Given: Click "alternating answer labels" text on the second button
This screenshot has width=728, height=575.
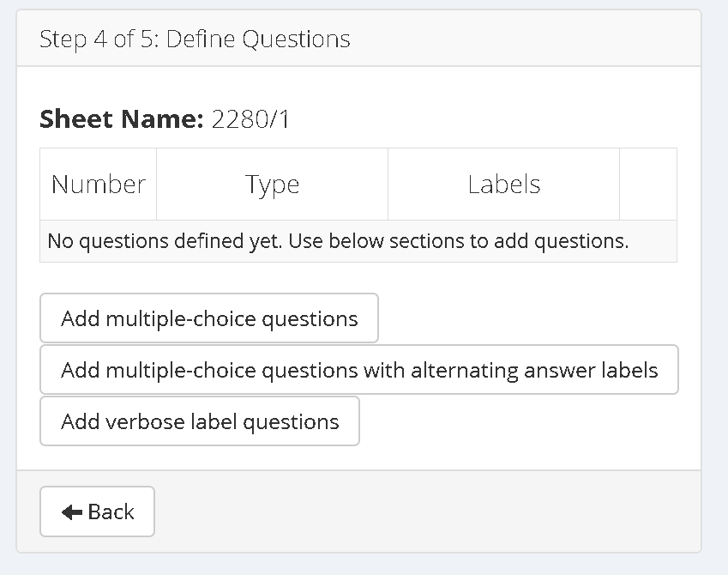Looking at the screenshot, I should (x=534, y=371).
